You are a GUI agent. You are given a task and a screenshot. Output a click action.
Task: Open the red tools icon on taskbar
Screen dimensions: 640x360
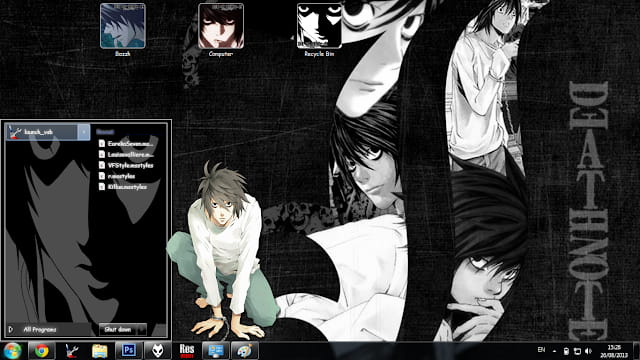[71, 351]
